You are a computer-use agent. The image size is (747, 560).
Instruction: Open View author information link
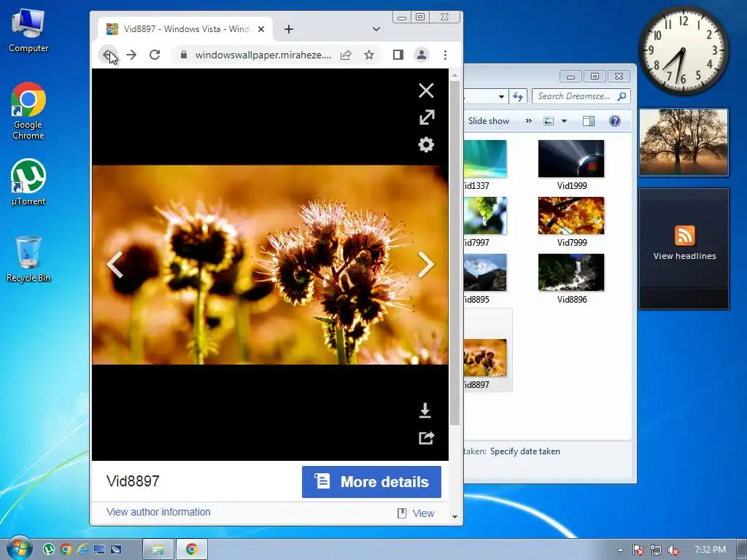(158, 512)
